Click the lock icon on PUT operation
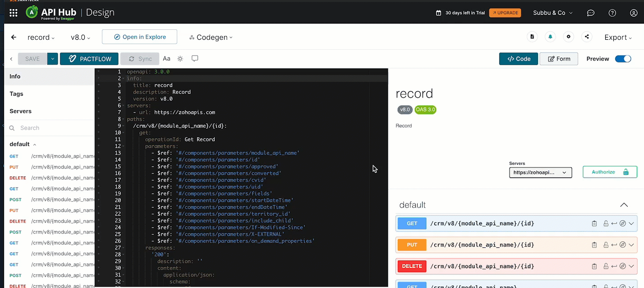This screenshot has height=288, width=644. click(606, 245)
